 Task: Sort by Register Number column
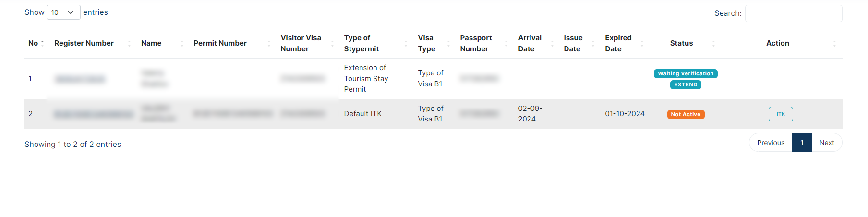point(93,43)
